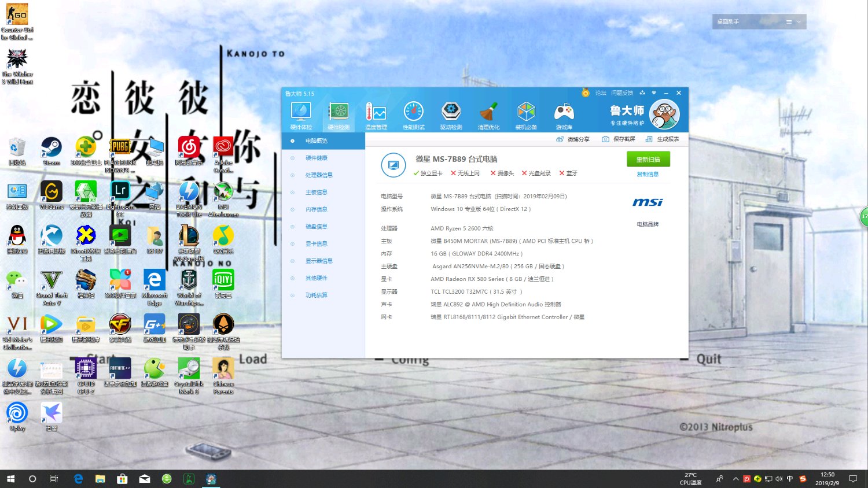The width and height of the screenshot is (868, 488).
Task: Click the gold medal icon in title bar
Action: 586,93
